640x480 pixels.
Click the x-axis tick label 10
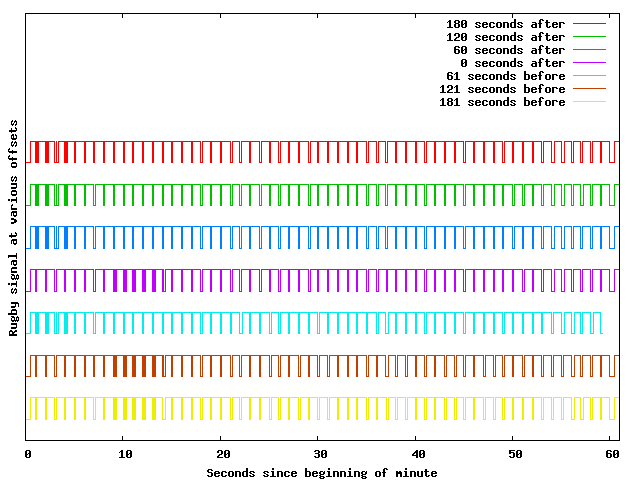tap(124, 453)
